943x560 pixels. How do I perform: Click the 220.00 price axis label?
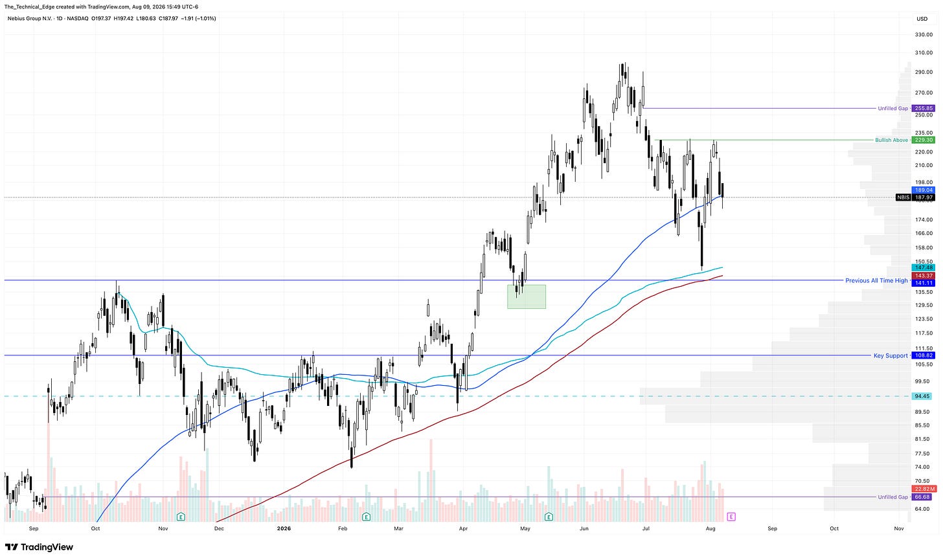point(923,152)
